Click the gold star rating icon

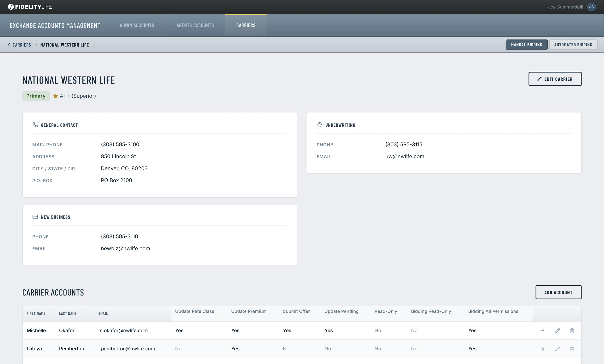tap(56, 96)
